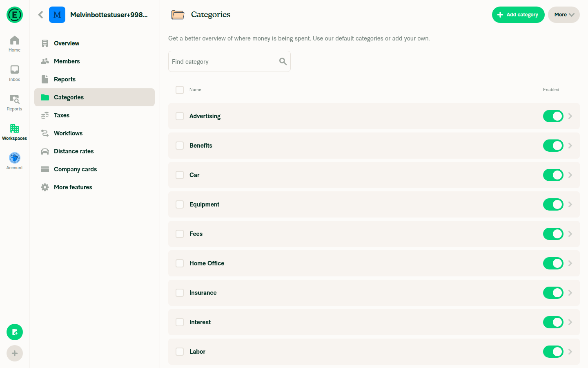Image resolution: width=588 pixels, height=368 pixels.
Task: Open the workspace avatar labeled M
Action: coord(57,14)
